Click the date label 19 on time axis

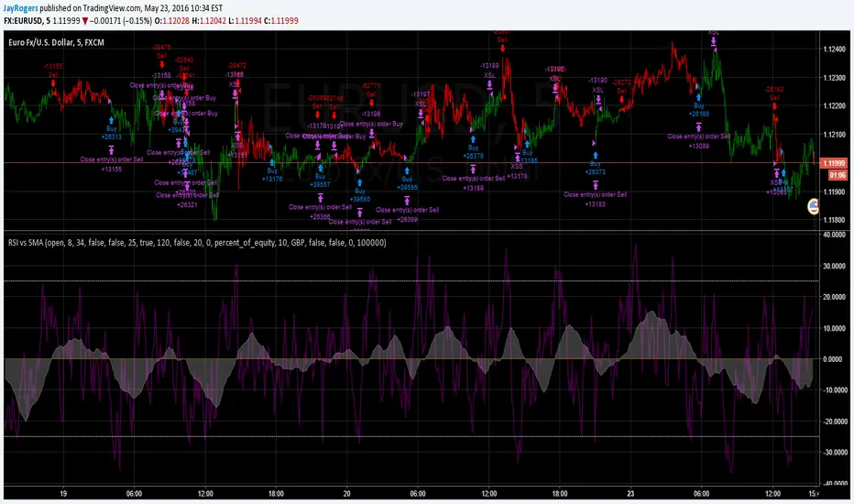click(64, 494)
